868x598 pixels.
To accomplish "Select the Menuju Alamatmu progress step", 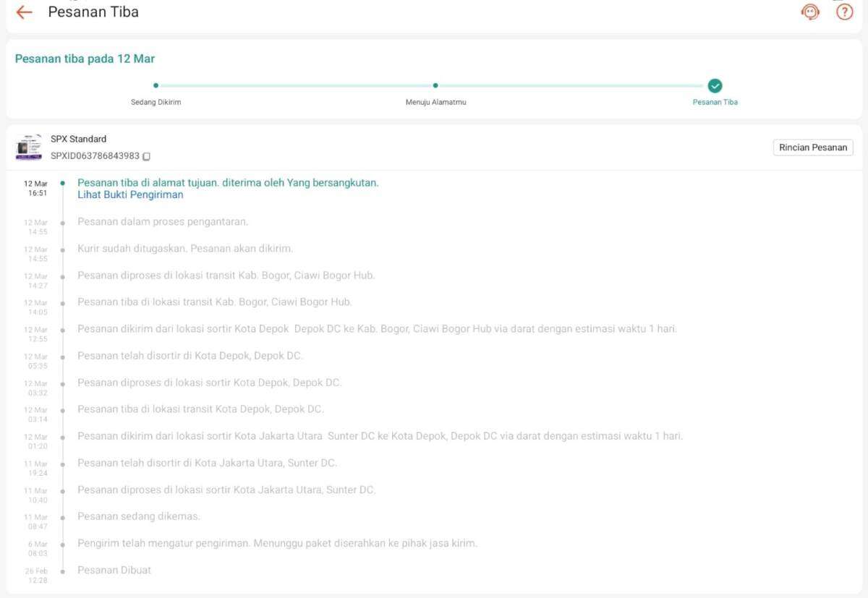I will 435,102.
